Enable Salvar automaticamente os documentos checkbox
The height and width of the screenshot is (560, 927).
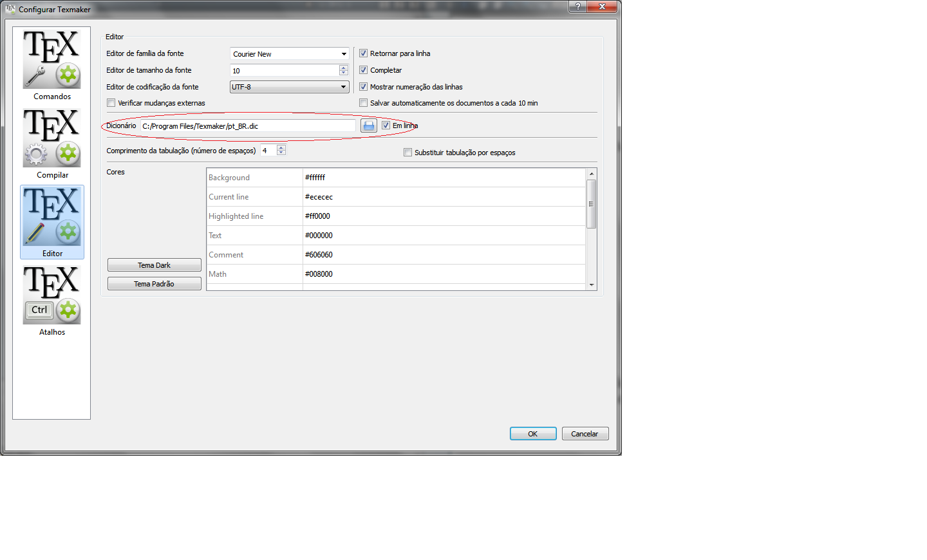(x=363, y=103)
